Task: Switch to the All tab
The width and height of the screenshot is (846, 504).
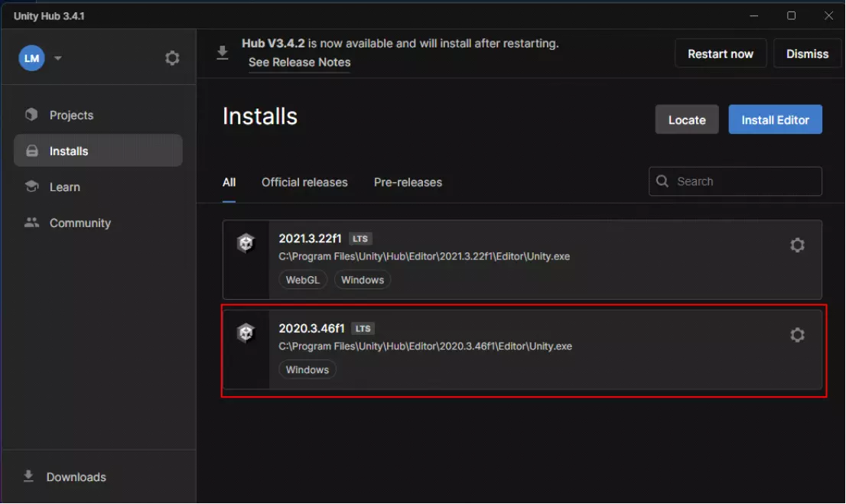Action: (x=229, y=182)
